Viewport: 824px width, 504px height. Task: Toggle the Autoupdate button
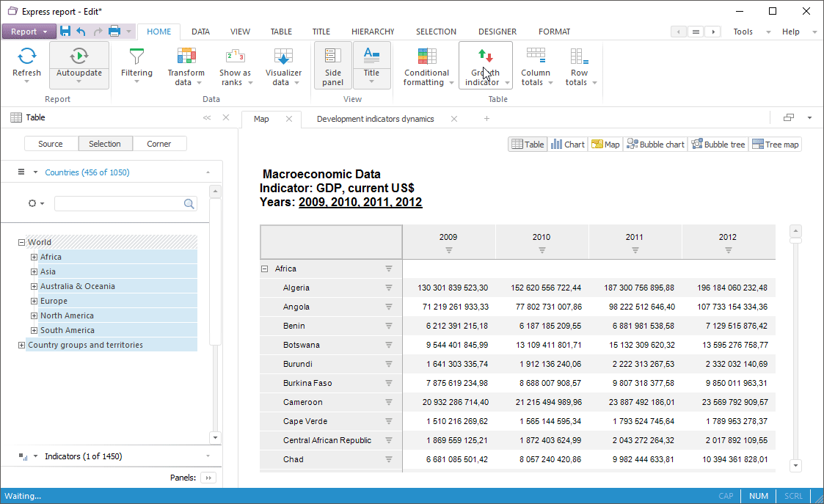pos(79,56)
